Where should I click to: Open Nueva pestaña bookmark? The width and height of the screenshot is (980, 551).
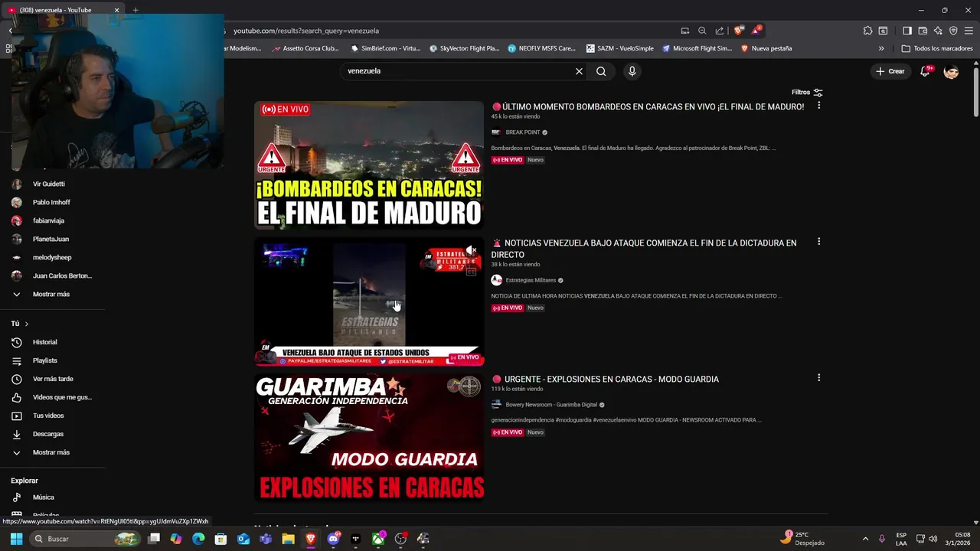766,48
